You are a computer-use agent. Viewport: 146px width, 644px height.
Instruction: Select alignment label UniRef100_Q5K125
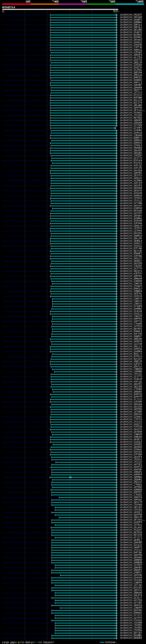click(131, 517)
